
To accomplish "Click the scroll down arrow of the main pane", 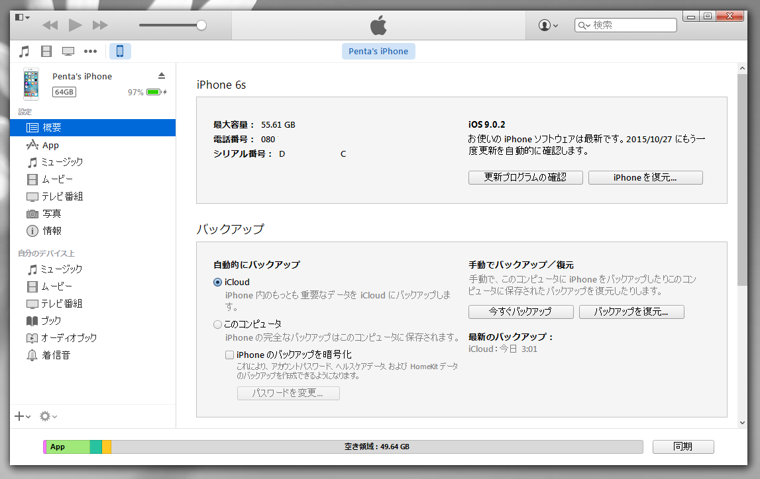I will pos(742,422).
